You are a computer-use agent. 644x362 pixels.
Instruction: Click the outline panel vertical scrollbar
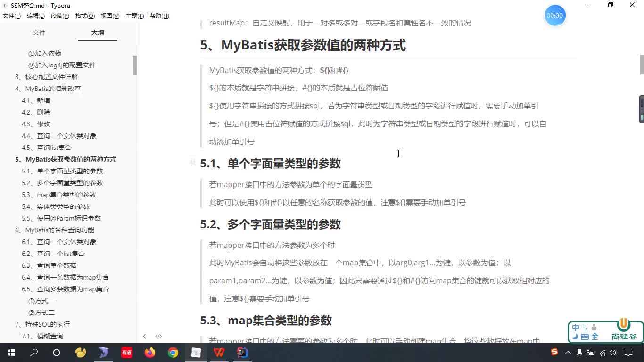coord(135,65)
